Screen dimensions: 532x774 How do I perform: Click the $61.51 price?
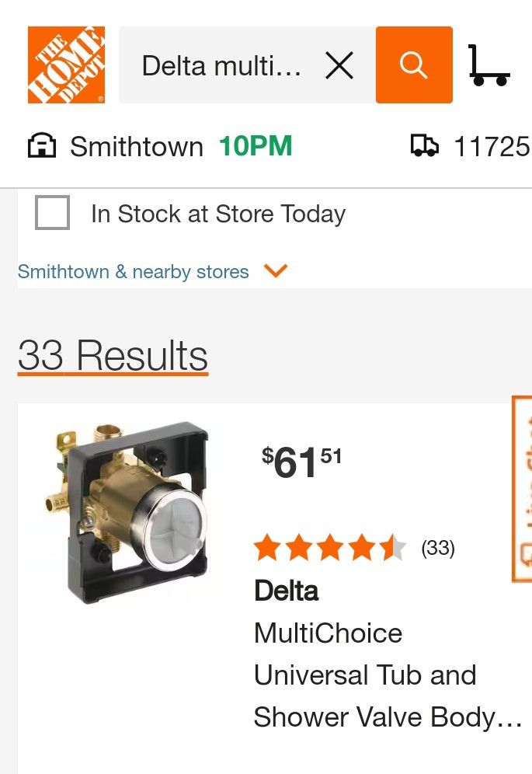301,462
